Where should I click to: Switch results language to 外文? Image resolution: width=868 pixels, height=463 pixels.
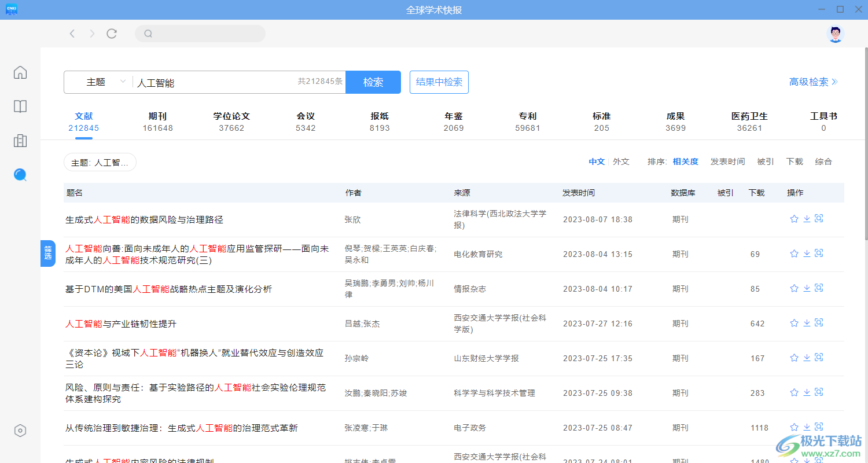[x=621, y=161]
